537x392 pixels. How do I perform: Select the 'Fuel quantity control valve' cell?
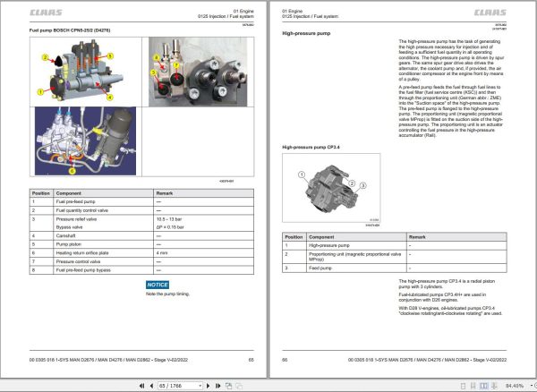pos(104,210)
